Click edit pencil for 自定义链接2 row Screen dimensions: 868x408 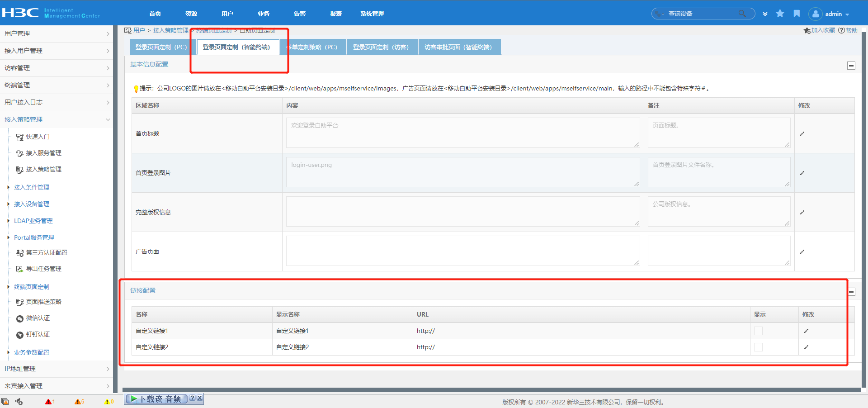(806, 347)
